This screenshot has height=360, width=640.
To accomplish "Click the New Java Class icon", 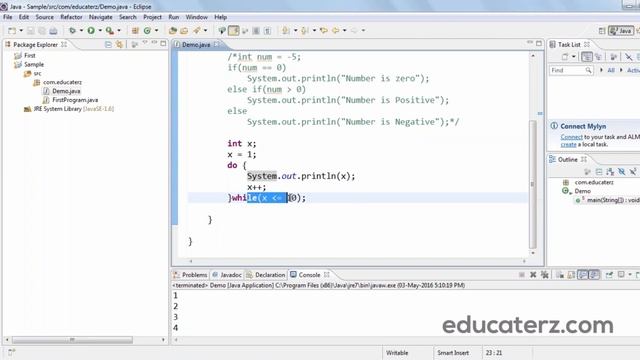I will [147, 31].
